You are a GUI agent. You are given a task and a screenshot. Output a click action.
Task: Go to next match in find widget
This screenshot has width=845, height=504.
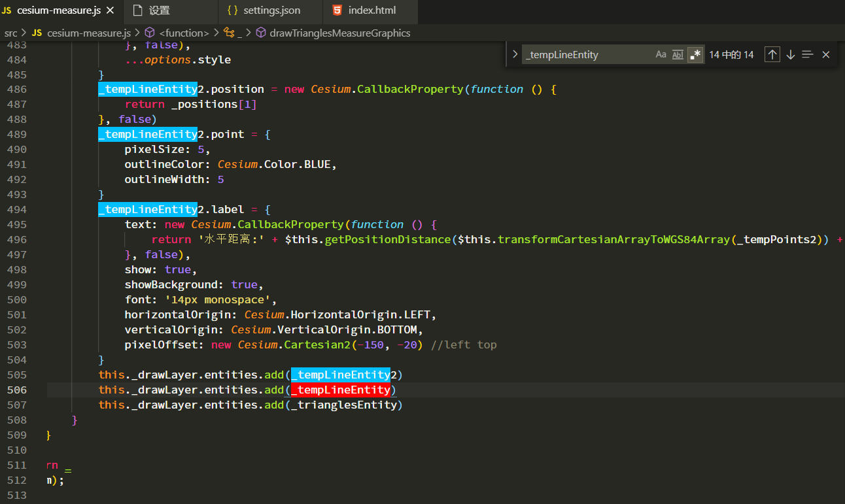click(x=790, y=55)
